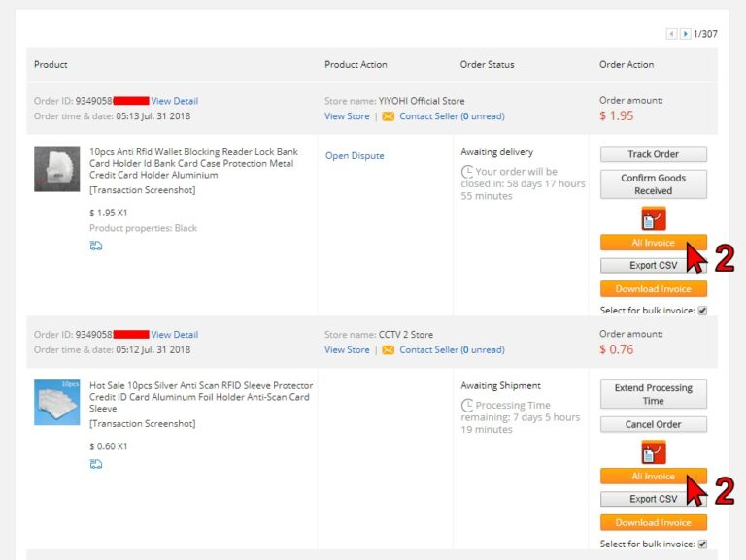Open Transaction Screenshot for Silver Anti Scan item

tap(142, 423)
